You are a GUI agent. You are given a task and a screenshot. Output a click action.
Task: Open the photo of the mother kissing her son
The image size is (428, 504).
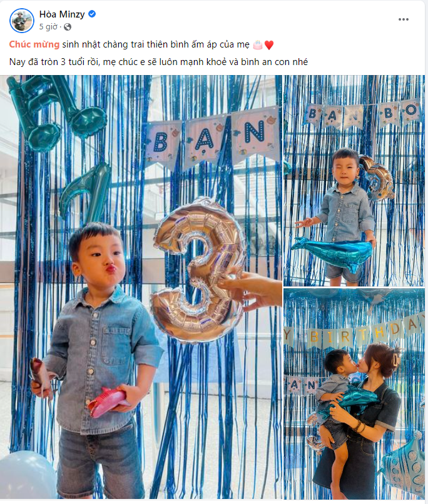(x=354, y=394)
